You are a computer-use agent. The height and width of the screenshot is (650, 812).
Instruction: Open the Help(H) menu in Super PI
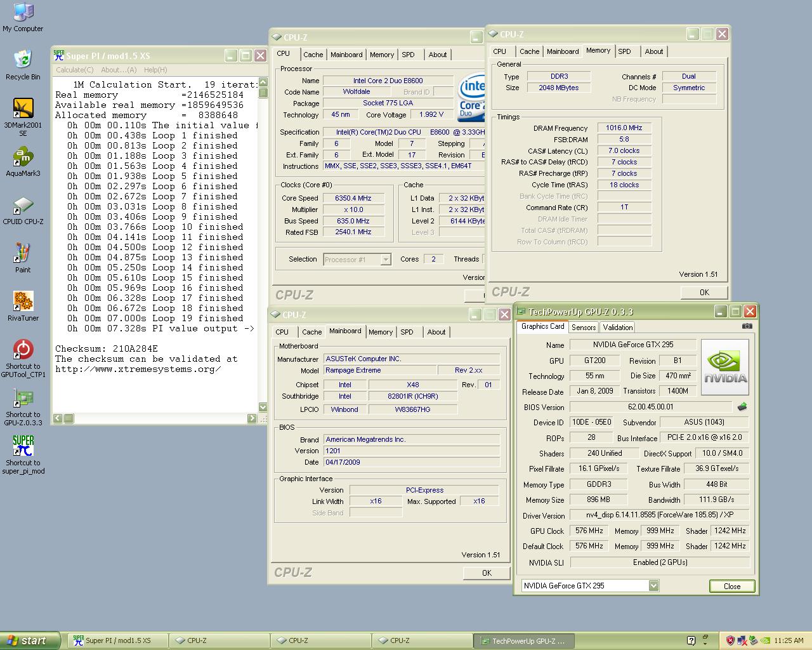point(155,70)
